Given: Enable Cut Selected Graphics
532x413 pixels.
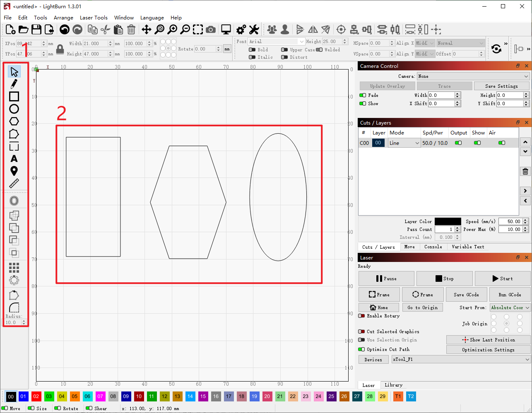Looking at the screenshot, I should point(362,331).
